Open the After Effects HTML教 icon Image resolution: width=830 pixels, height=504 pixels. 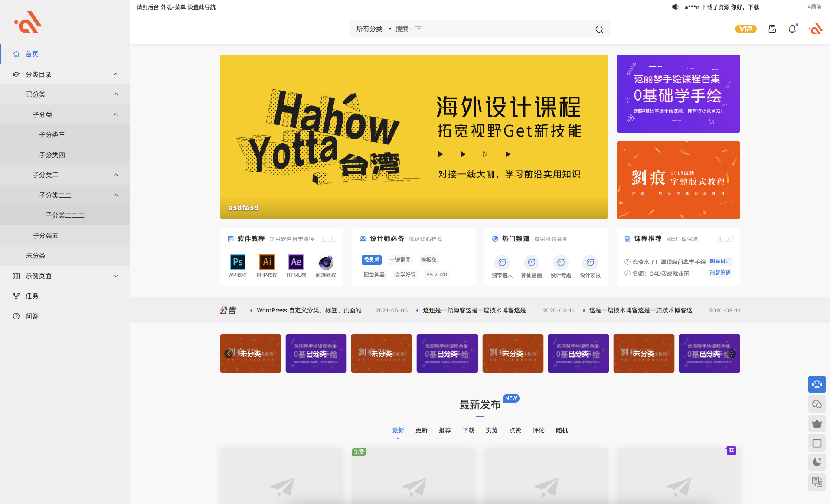point(296,262)
